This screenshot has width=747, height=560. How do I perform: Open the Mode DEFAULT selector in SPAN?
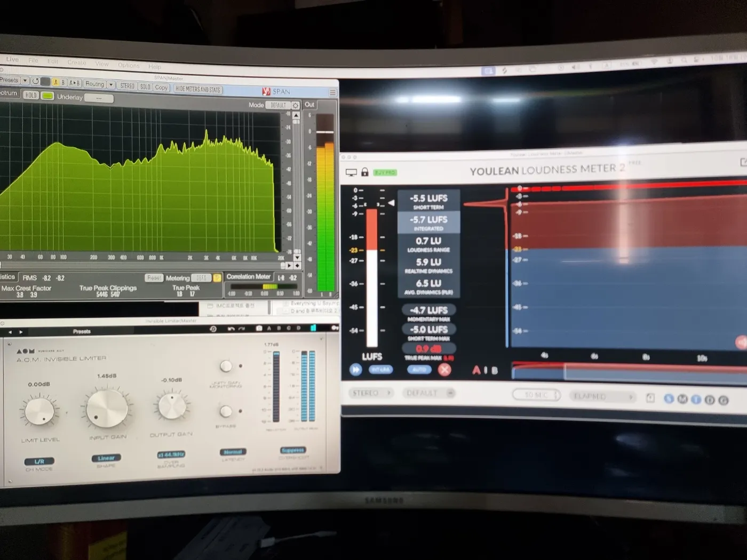[278, 105]
